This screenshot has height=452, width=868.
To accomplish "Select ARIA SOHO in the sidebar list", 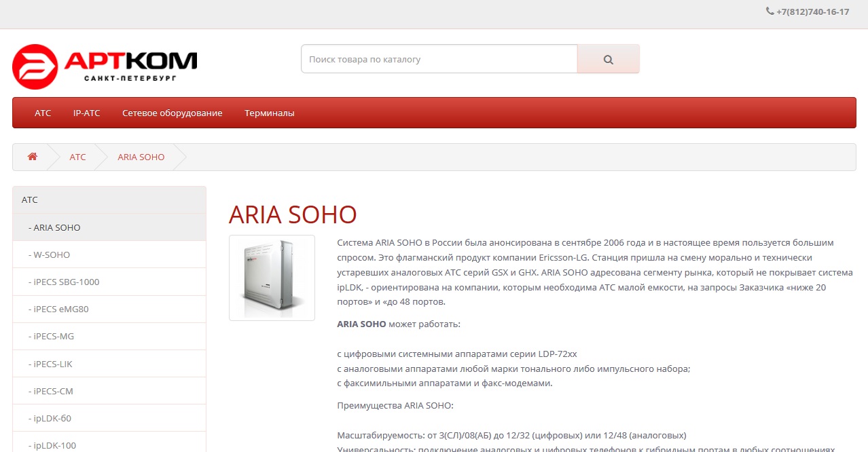I will click(x=109, y=227).
